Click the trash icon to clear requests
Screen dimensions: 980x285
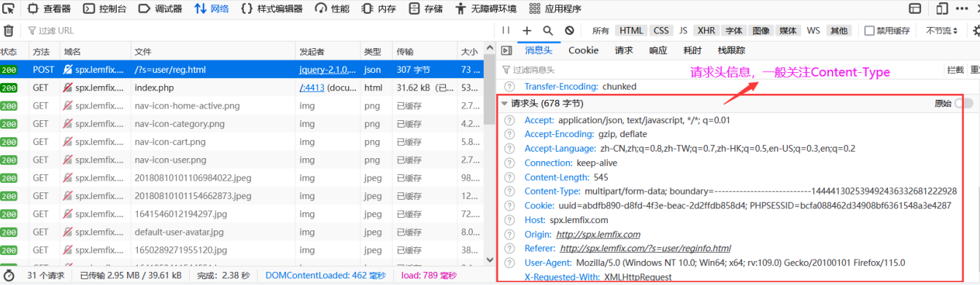point(9,31)
